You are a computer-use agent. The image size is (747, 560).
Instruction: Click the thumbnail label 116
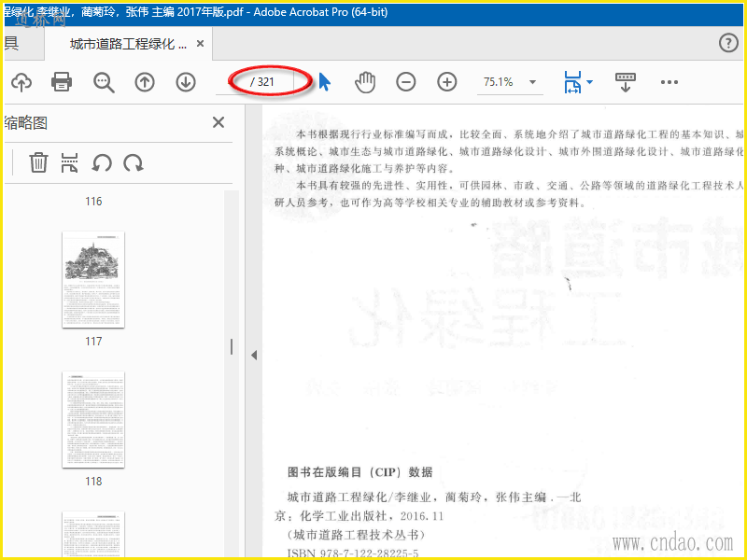tap(93, 201)
